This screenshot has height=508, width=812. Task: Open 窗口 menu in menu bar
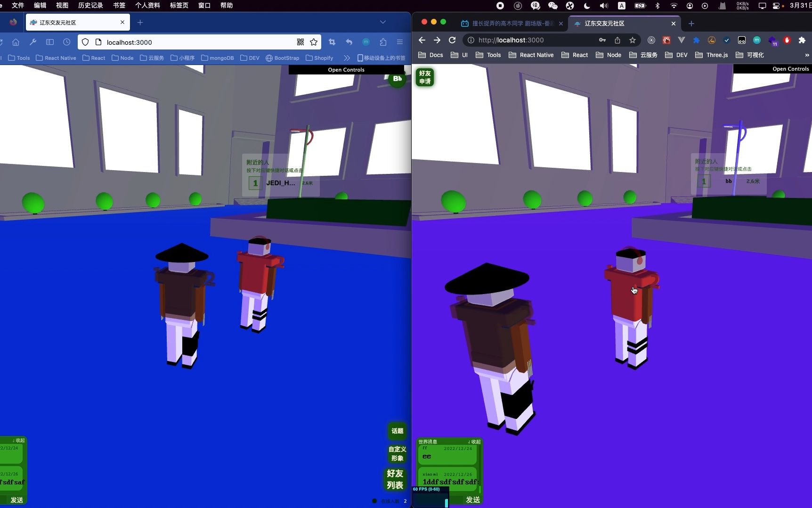pos(204,5)
